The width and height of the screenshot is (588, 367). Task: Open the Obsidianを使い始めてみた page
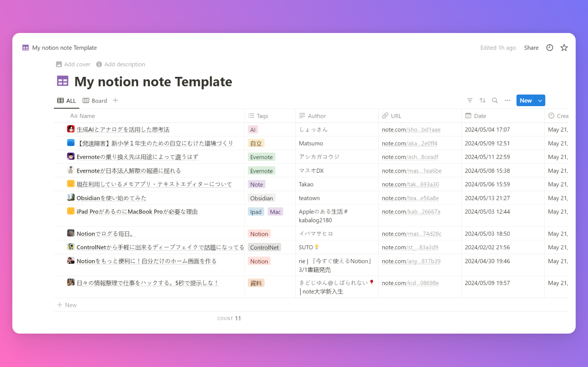[111, 198]
